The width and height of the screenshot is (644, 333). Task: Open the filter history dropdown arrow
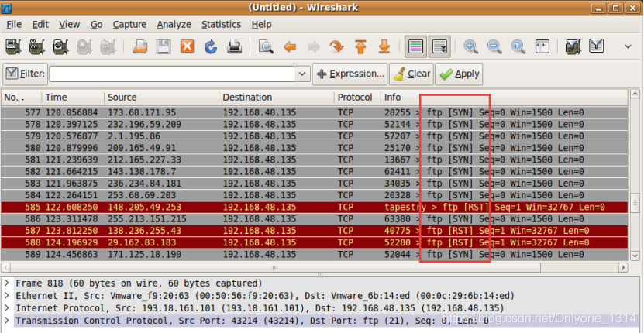pos(302,74)
